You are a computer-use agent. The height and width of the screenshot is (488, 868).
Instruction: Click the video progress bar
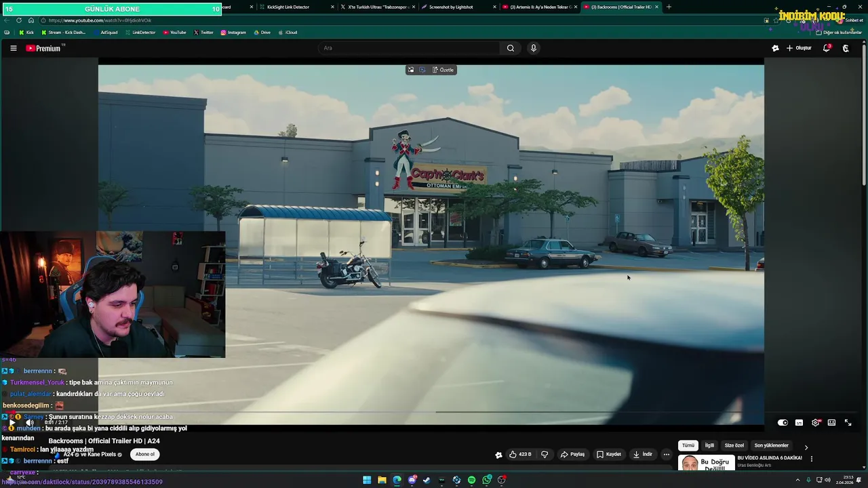click(431, 411)
